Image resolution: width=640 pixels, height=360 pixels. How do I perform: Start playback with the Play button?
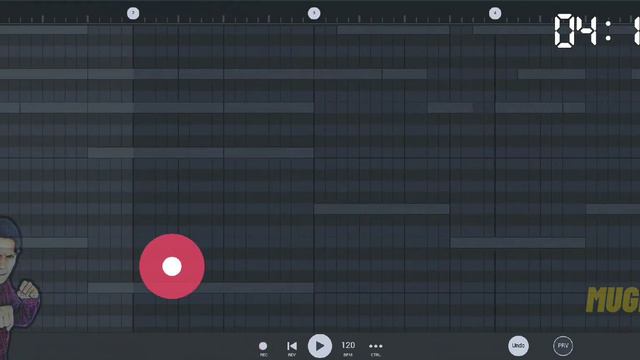[x=320, y=346]
